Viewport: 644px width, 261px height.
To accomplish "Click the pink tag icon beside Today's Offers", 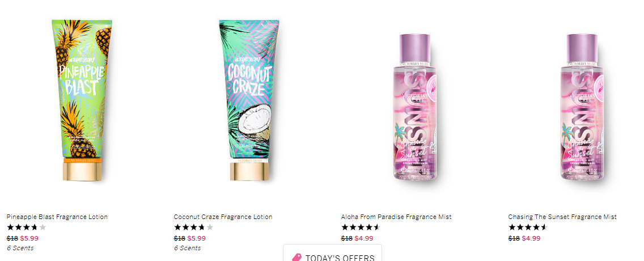I will tap(296, 258).
